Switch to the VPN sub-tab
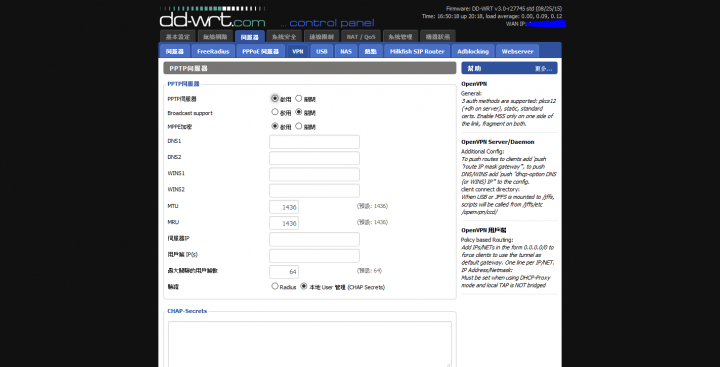Viewport: 720px width, 367px height. (x=298, y=51)
